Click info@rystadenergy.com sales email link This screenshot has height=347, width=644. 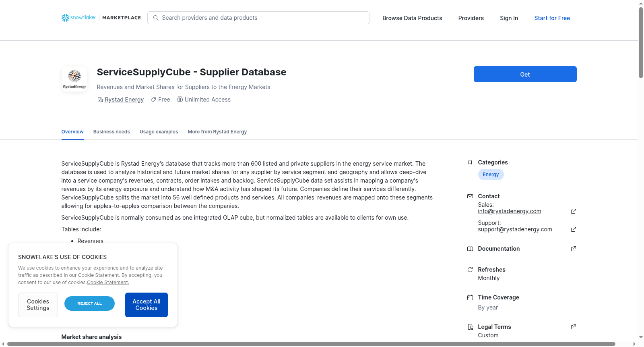coord(509,211)
